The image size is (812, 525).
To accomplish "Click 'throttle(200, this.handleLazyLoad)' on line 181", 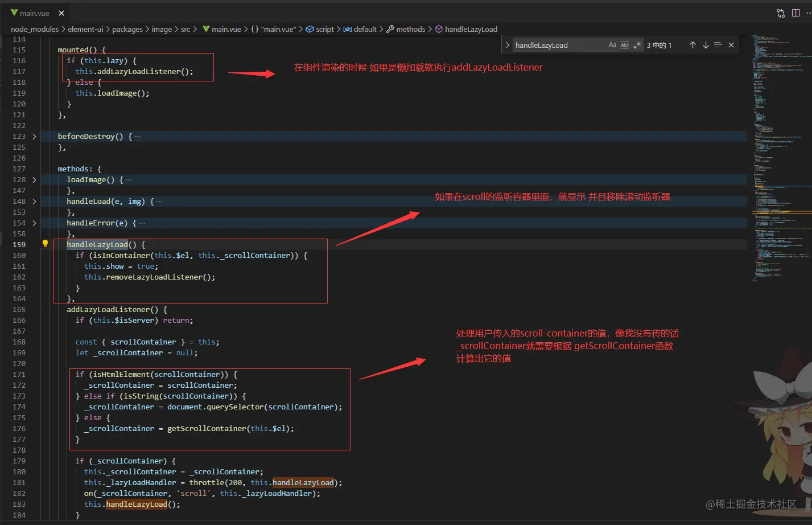I will pyautogui.click(x=264, y=483).
